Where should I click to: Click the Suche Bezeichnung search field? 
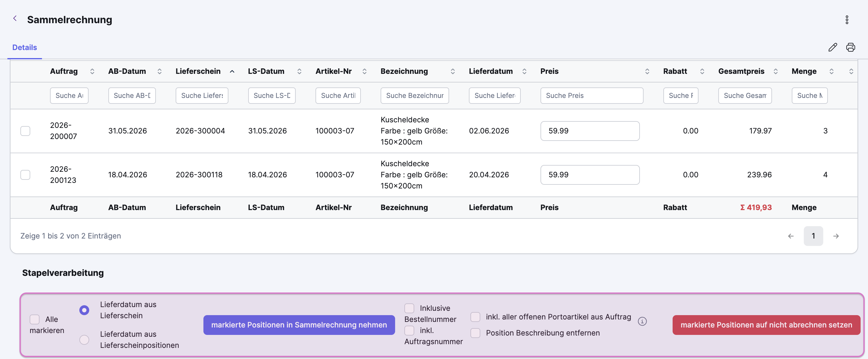point(415,95)
